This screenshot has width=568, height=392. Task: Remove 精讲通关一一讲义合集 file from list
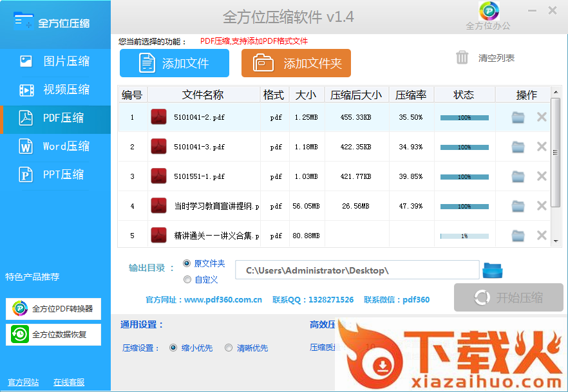542,236
